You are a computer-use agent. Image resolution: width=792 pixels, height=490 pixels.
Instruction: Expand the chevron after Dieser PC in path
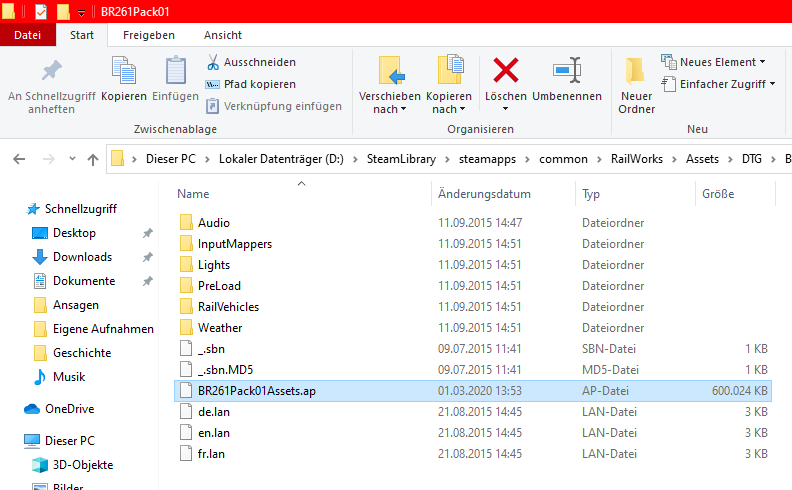coord(207,160)
